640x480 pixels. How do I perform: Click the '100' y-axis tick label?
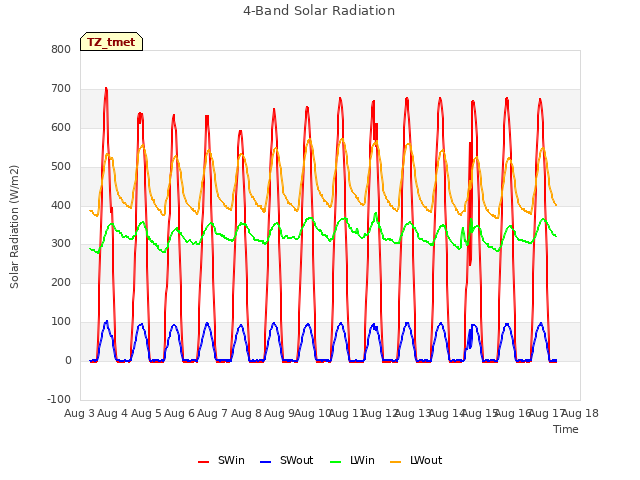(61, 322)
